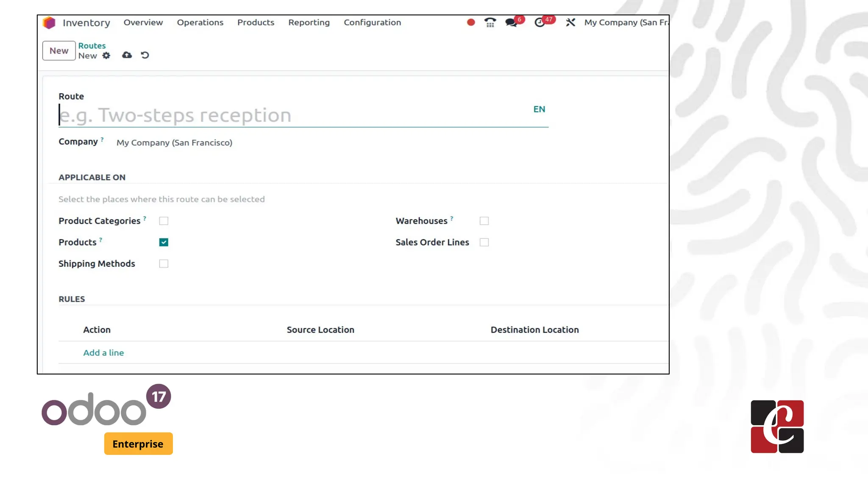Discard changes with the undo arrow icon

coord(145,55)
